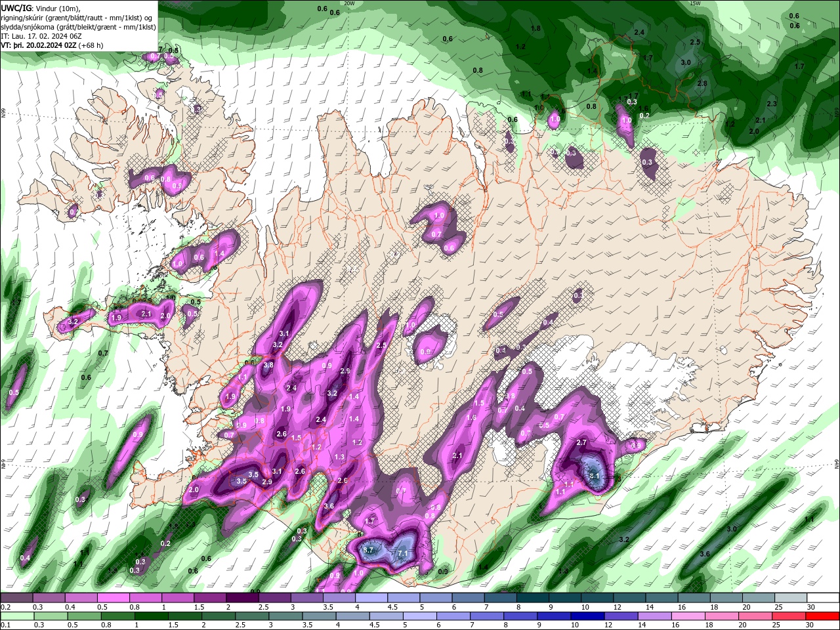
Task: Click the 15W longitude label
Action: pos(696,3)
